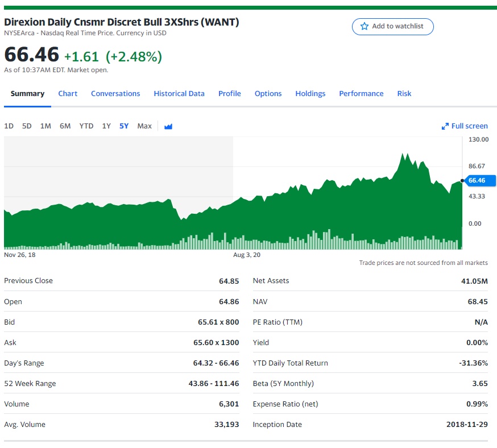Click the 52 Week Range value 43.86 - 111.46
The height and width of the screenshot is (448, 497).
click(214, 384)
